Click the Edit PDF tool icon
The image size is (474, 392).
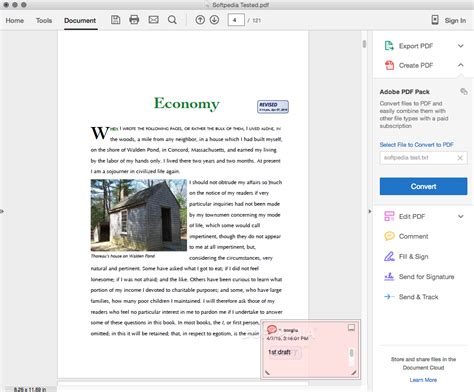coord(389,216)
